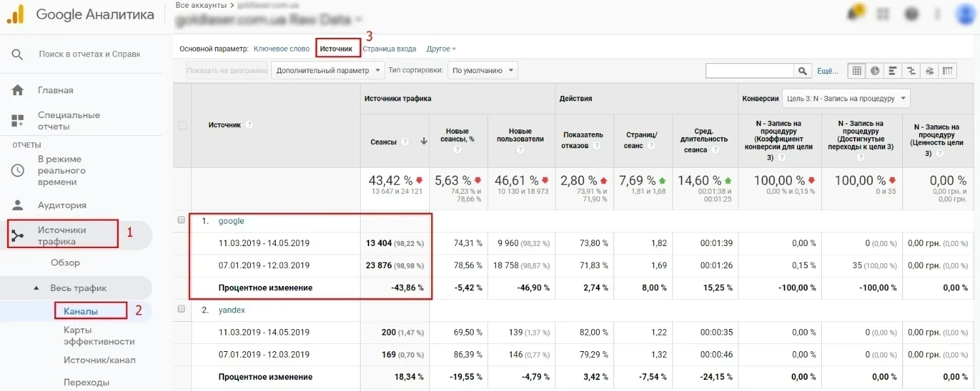The width and height of the screenshot is (980, 391).
Task: Click the Новые пользователи column header
Action: [520, 134]
